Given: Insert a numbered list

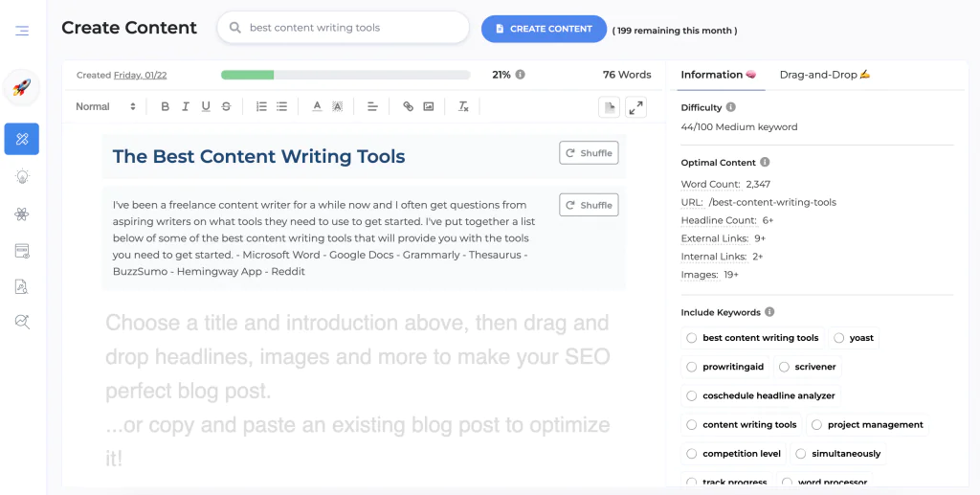Looking at the screenshot, I should coord(261,107).
